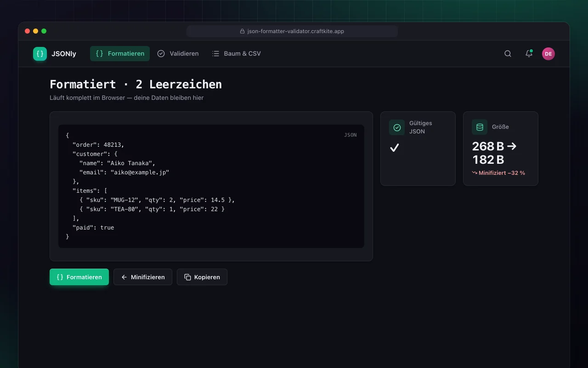Click the green Formatieren button

click(x=79, y=277)
